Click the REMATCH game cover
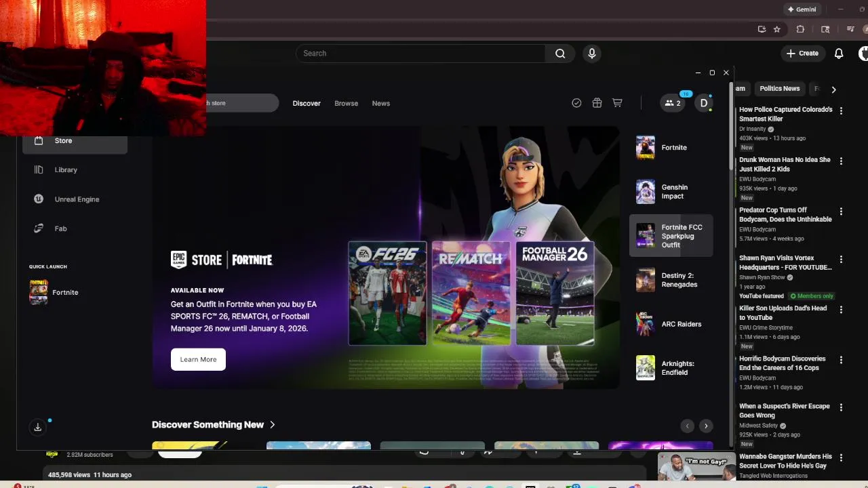 (x=471, y=293)
